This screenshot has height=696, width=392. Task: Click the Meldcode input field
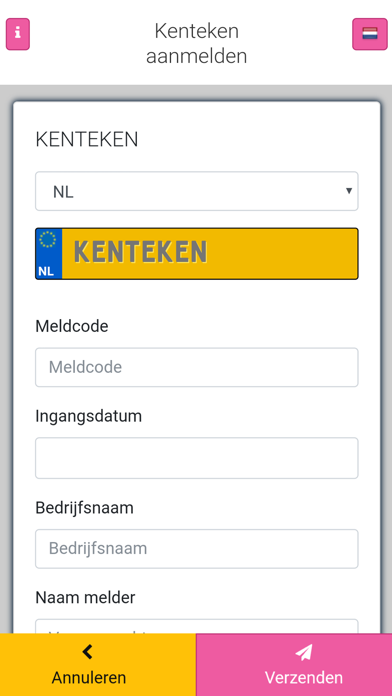pyautogui.click(x=197, y=367)
